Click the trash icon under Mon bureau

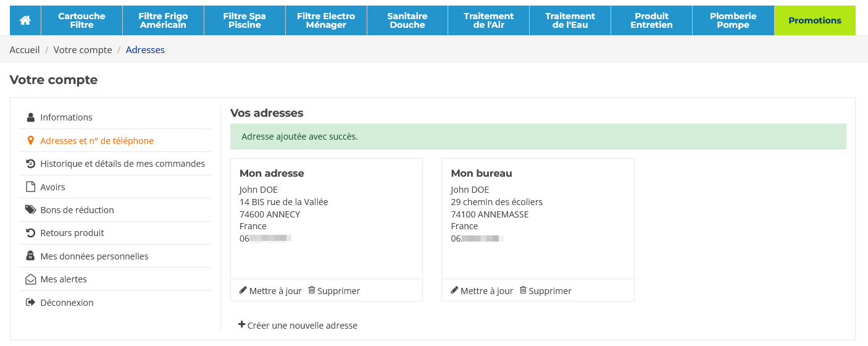(x=523, y=290)
